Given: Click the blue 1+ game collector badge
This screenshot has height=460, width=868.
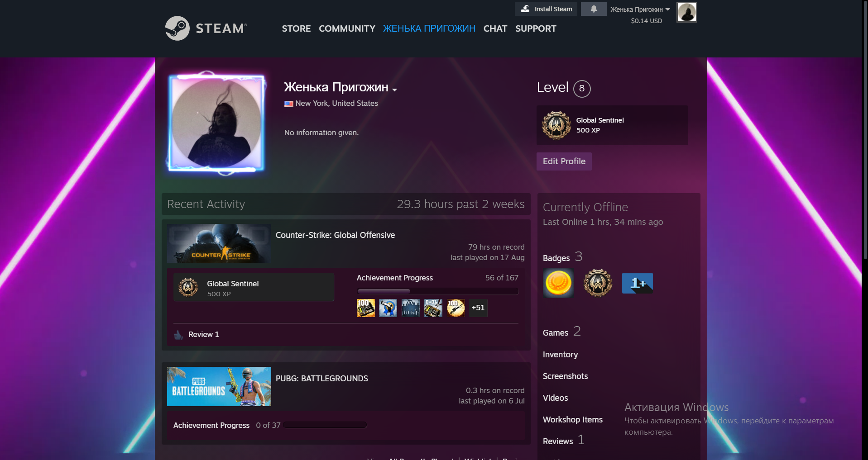Looking at the screenshot, I should tap(638, 283).
